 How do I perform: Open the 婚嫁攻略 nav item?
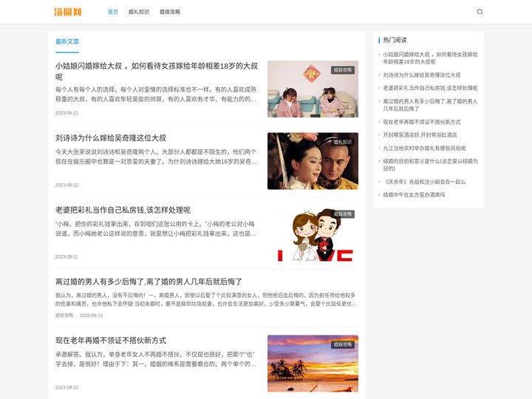pyautogui.click(x=170, y=12)
